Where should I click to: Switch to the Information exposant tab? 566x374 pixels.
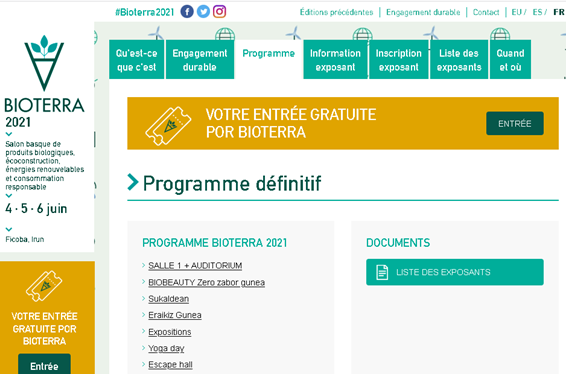[335, 60]
